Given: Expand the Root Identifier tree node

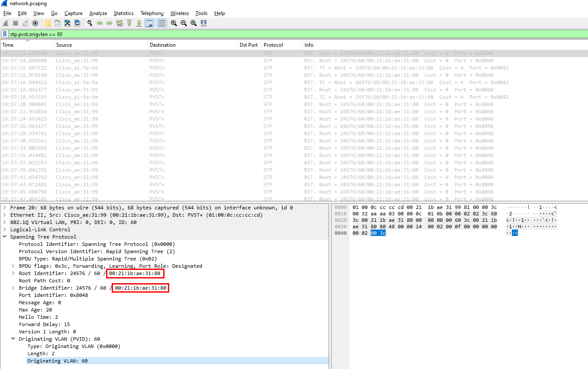Looking at the screenshot, I should coord(13,273).
